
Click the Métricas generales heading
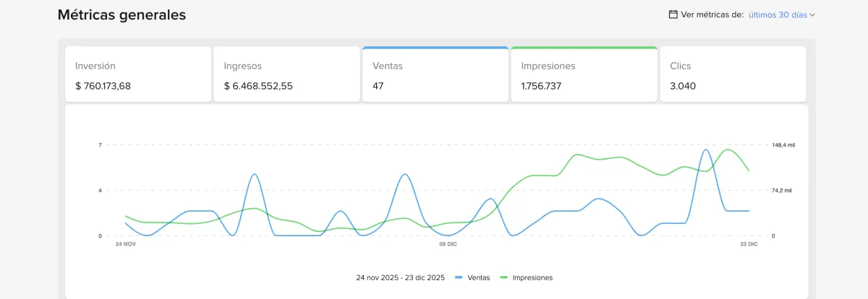click(x=122, y=14)
